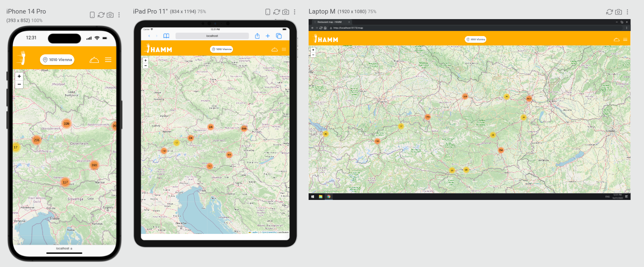The image size is (644, 267).
Task: Select the yellow 17 cluster on laptop map
Action: point(400,126)
